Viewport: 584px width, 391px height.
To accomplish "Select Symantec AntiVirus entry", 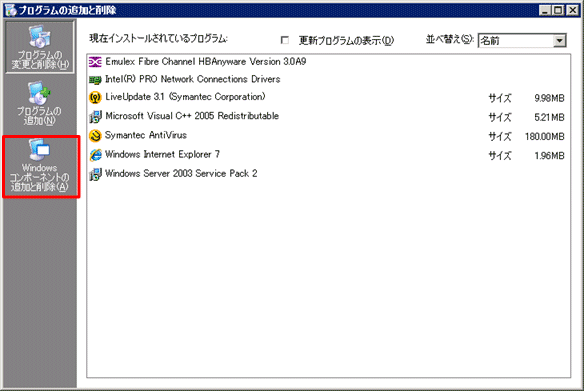I will 146,135.
